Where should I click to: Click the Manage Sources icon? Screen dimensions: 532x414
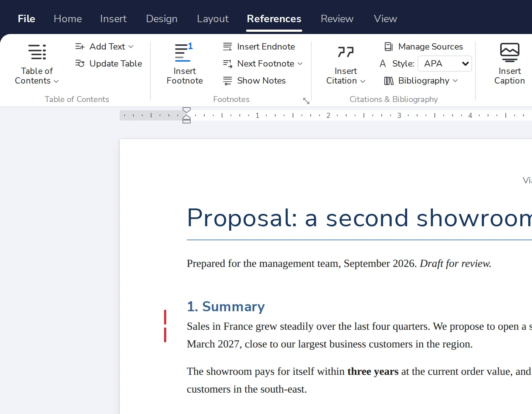click(389, 47)
